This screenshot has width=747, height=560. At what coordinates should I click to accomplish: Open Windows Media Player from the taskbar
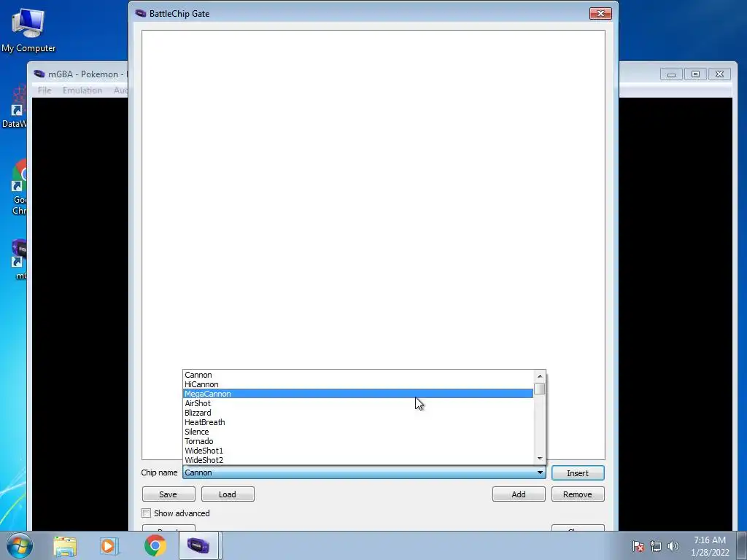(x=109, y=545)
